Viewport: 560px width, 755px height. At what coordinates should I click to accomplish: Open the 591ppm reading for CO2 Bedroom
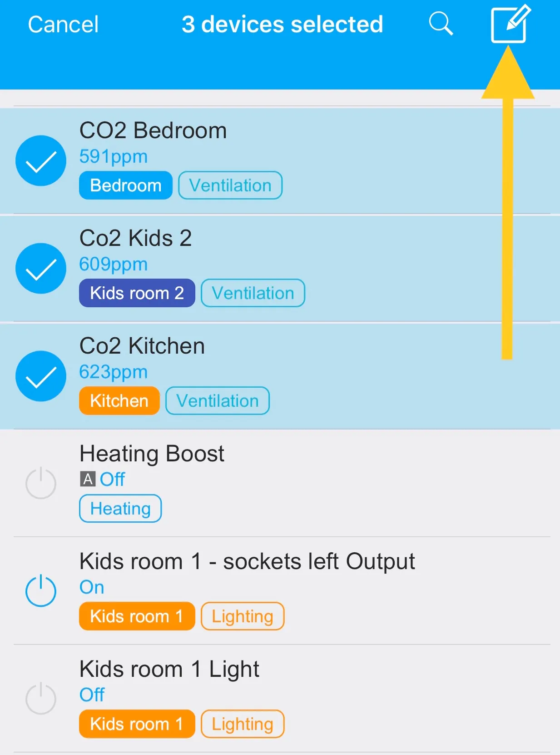114,157
